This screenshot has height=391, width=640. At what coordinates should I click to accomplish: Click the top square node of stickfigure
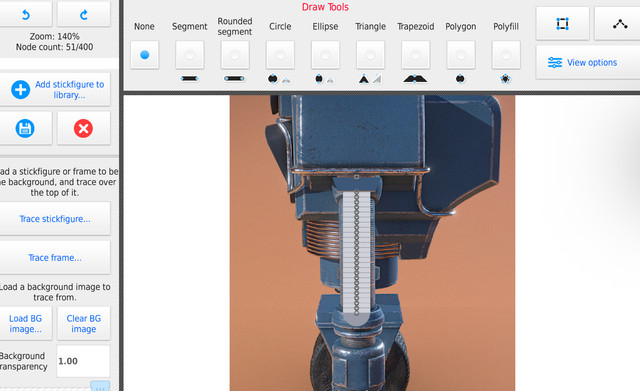tap(356, 177)
